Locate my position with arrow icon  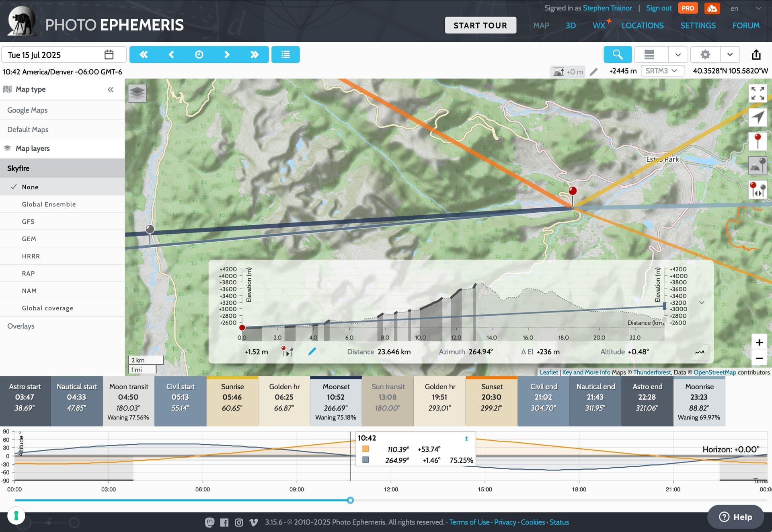(x=758, y=117)
